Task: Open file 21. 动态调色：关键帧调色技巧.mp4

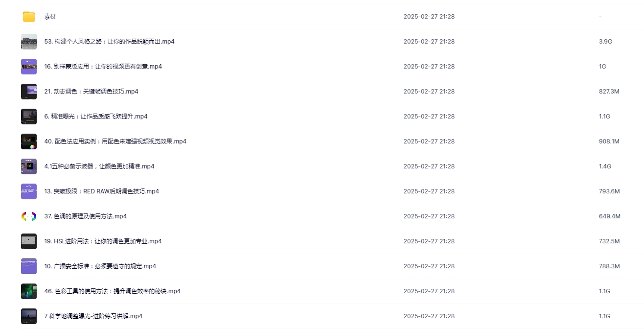Action: tap(91, 92)
